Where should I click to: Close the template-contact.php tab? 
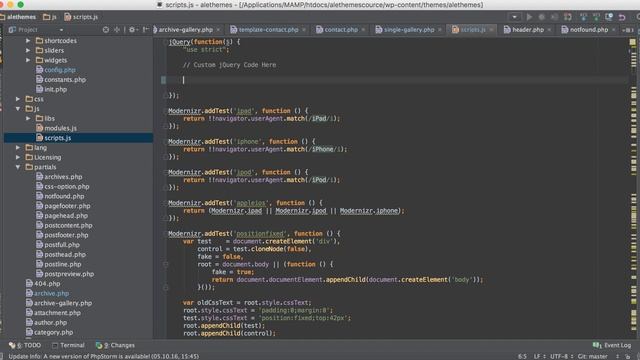pos(304,30)
